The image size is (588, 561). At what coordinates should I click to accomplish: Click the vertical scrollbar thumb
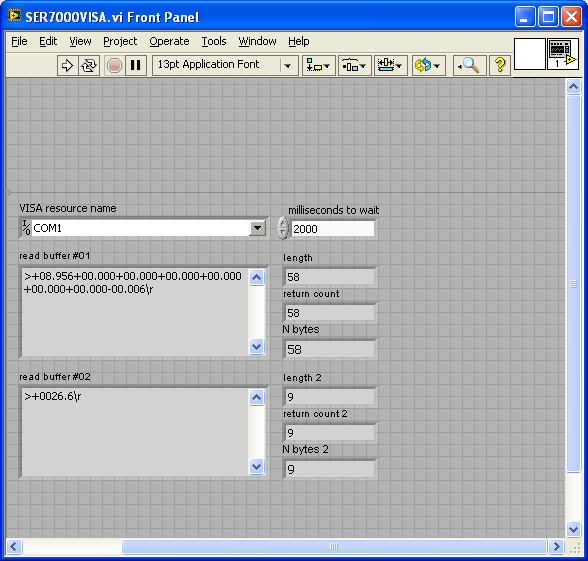click(573, 284)
